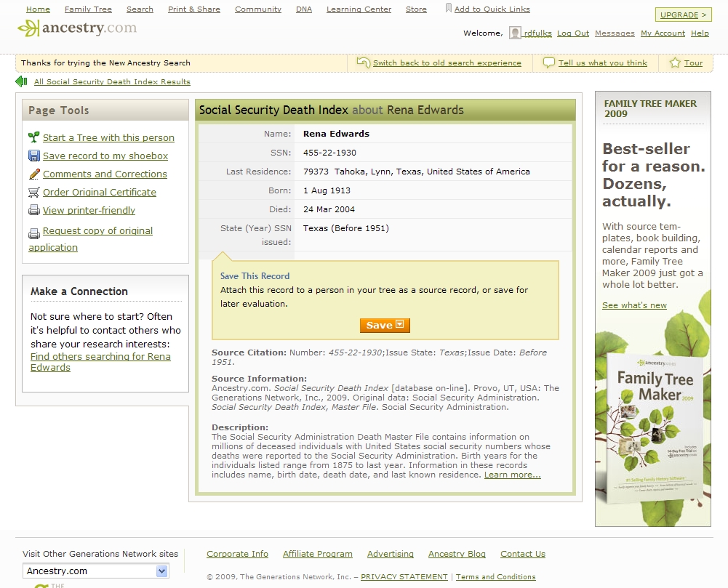Click the printer icon for printer-friendly view
Image resolution: width=728 pixels, height=588 pixels.
point(34,210)
